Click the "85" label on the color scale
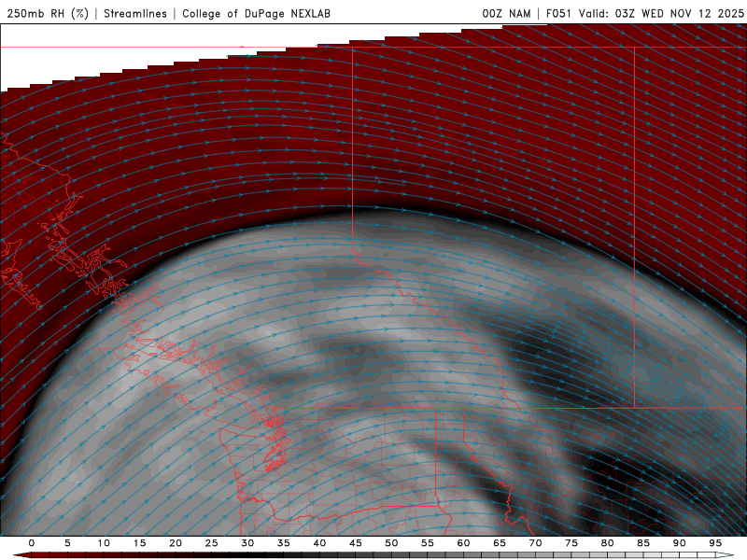This screenshot has height=560, width=747. (x=643, y=543)
